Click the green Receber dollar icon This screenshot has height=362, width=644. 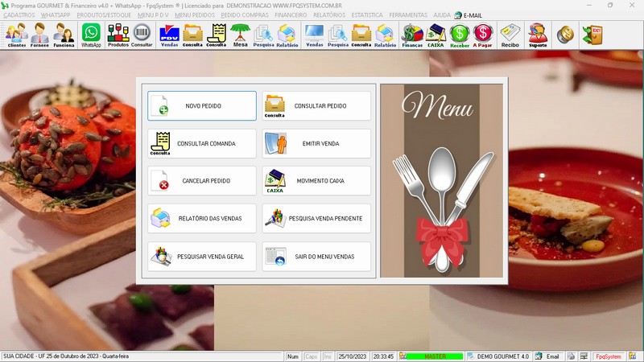click(x=460, y=35)
